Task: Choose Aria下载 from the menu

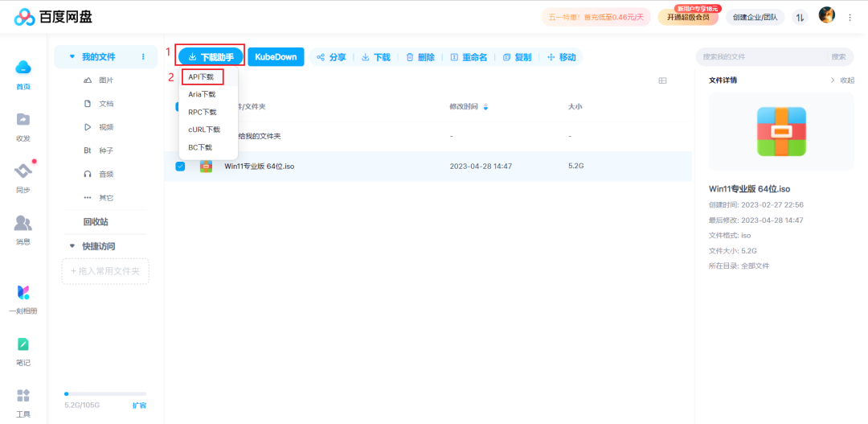Action: pos(202,94)
